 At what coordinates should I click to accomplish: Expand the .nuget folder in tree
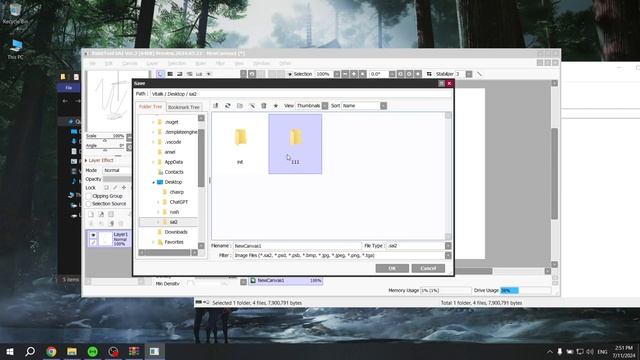(x=153, y=122)
